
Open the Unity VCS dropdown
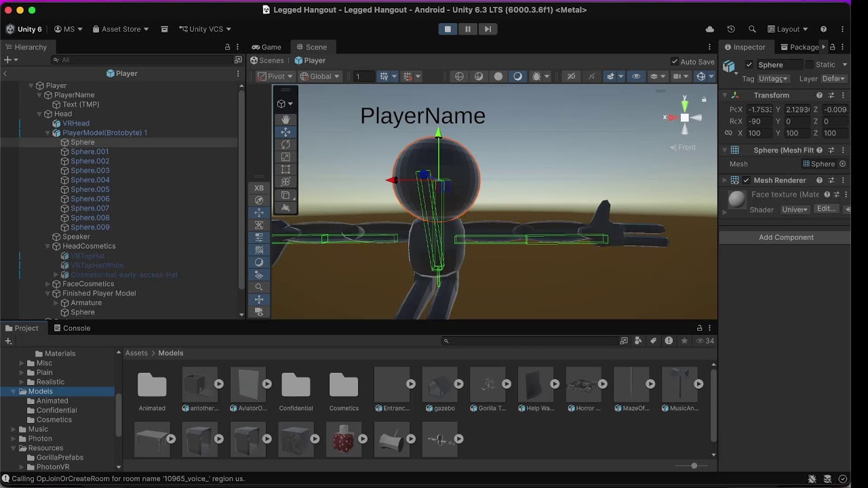click(x=205, y=29)
